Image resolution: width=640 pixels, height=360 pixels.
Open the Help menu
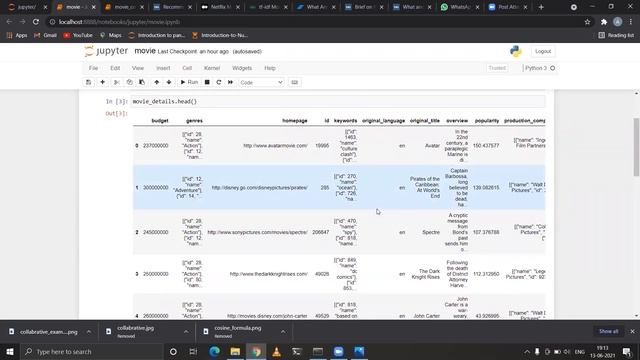[x=270, y=68]
